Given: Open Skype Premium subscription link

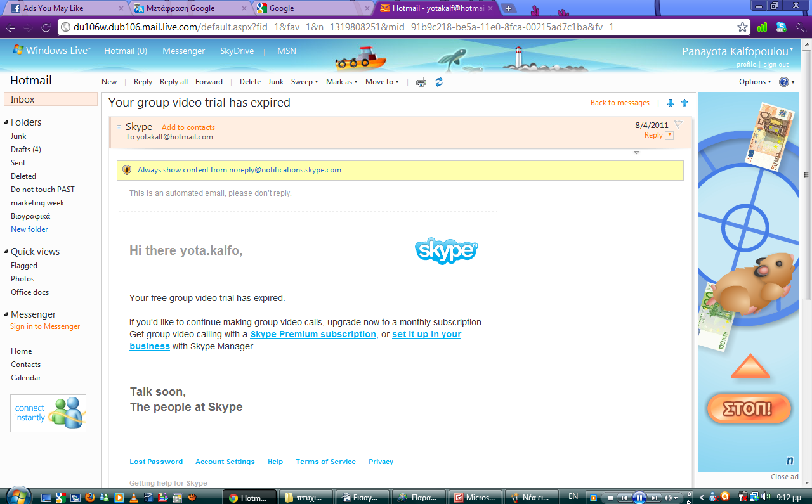Looking at the screenshot, I should pyautogui.click(x=313, y=334).
